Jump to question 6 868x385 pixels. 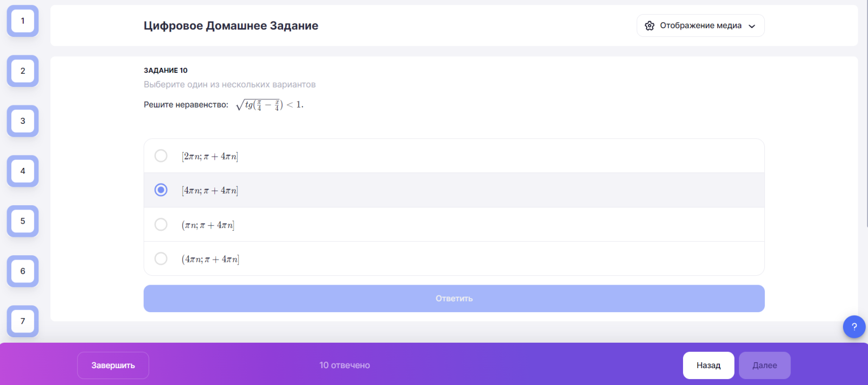[23, 271]
